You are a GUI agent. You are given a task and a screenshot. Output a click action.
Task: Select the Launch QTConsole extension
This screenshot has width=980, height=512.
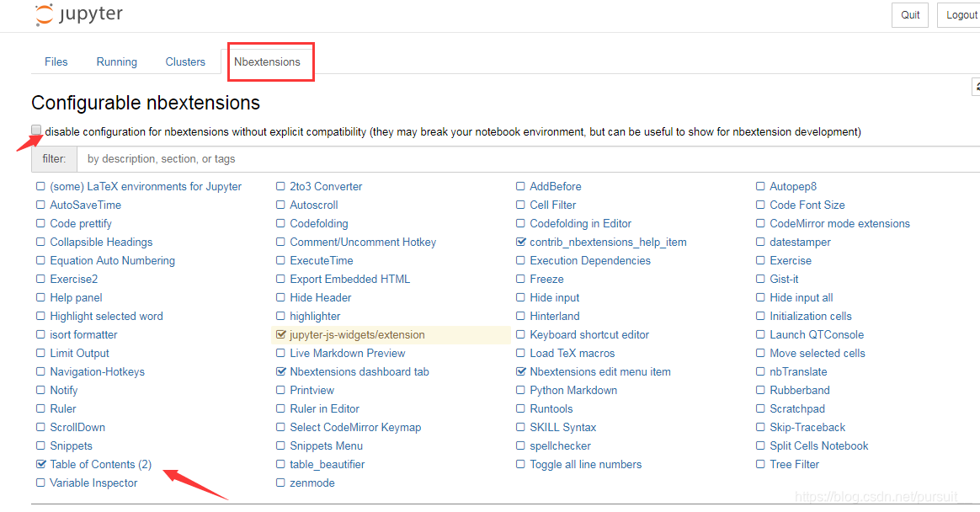[x=817, y=335]
